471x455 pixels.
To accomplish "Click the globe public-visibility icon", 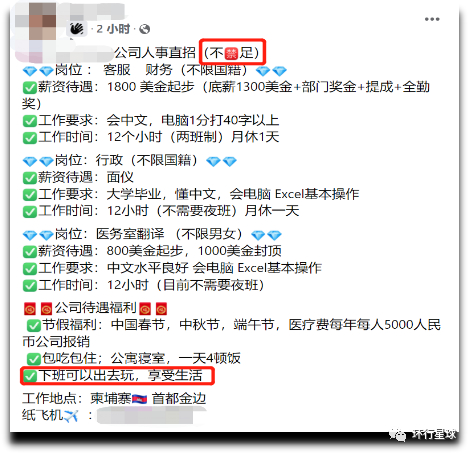I will point(144,29).
